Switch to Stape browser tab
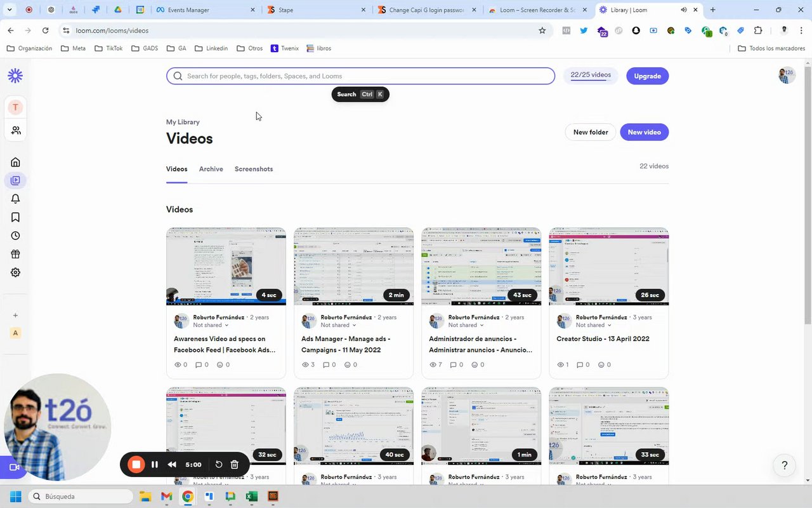Screen dimensions: 812x508 (317, 10)
